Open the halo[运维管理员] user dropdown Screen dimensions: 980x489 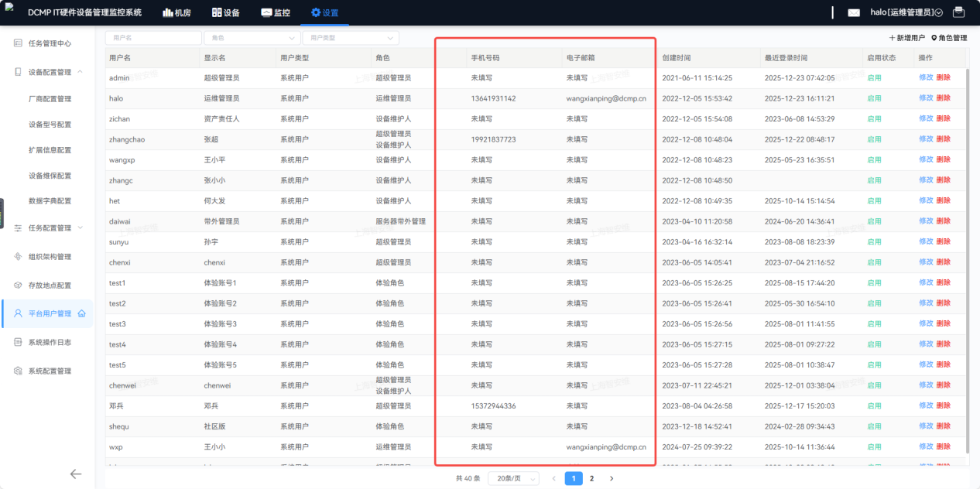pyautogui.click(x=906, y=12)
